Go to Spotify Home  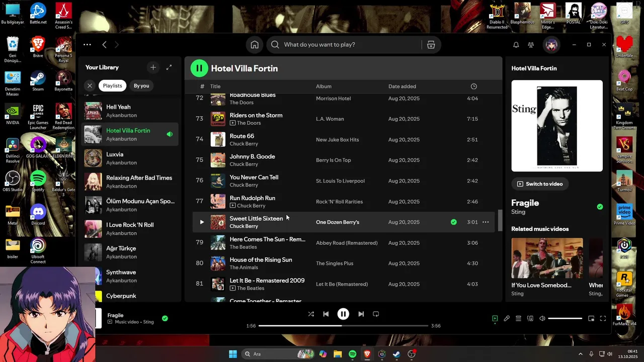(x=255, y=45)
